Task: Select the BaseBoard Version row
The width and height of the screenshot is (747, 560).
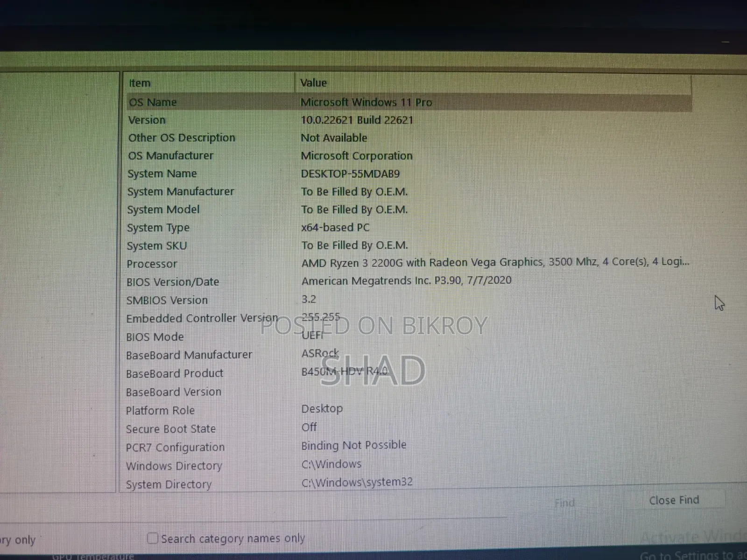Action: [x=409, y=392]
